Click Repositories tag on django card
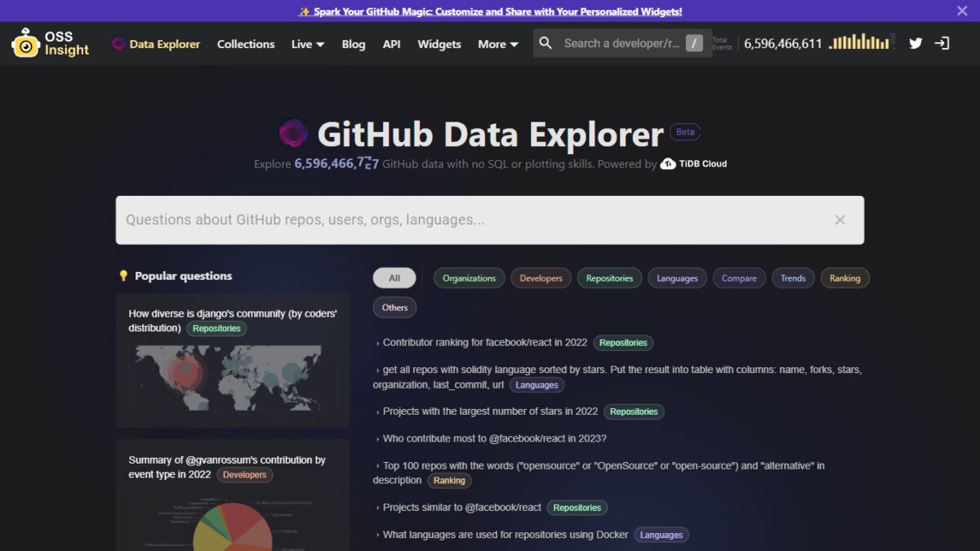Screen dimensions: 980x551 point(216,328)
